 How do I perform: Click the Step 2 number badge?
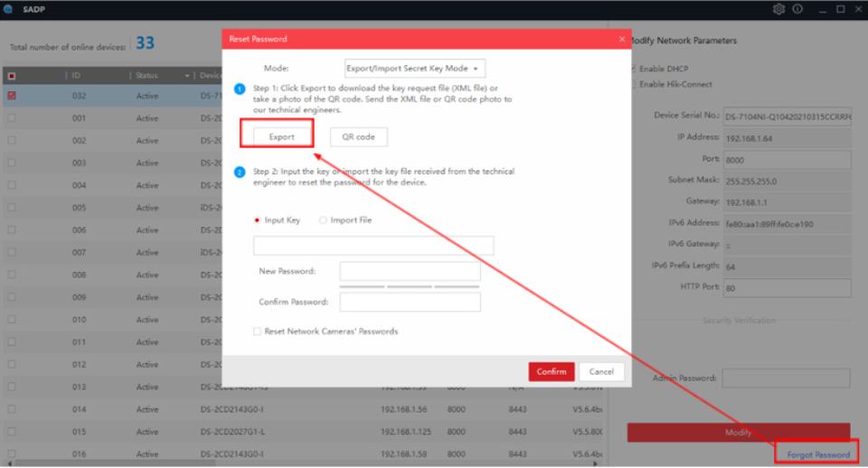(241, 172)
